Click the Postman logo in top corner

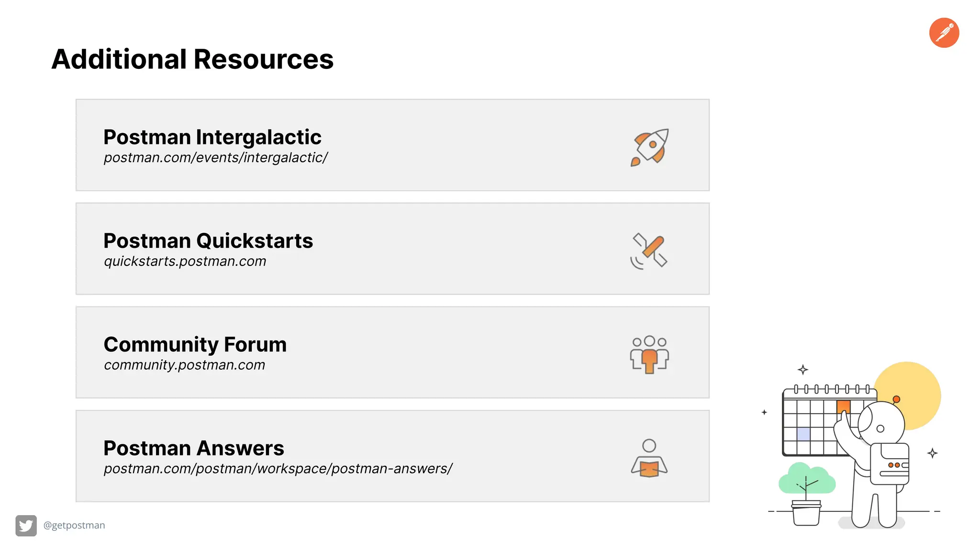coord(944,33)
